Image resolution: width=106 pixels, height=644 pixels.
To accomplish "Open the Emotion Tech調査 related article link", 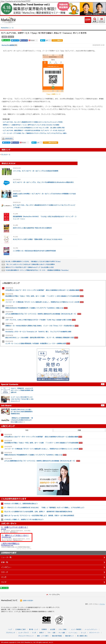I will 31,125.
